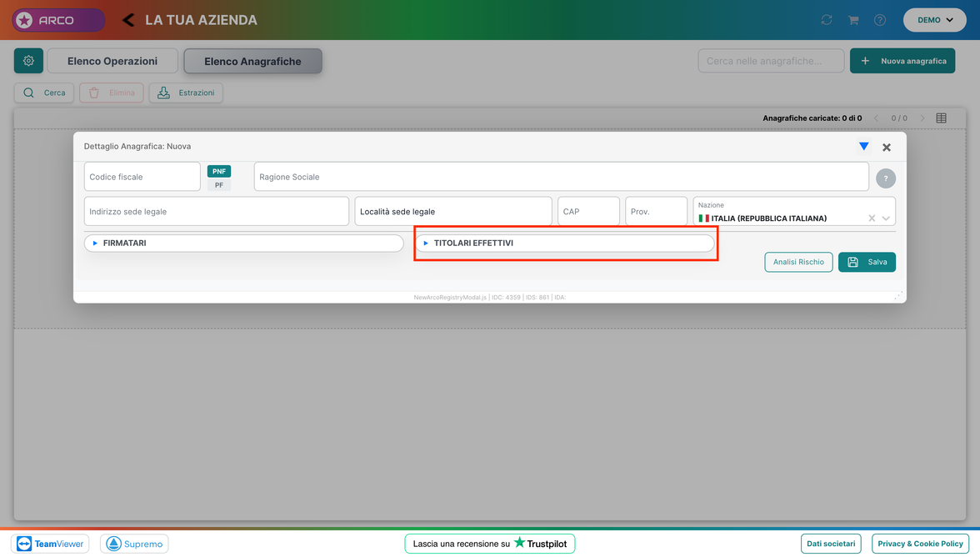Open the help question mark in header
The height and width of the screenshot is (557, 980).
pyautogui.click(x=880, y=20)
